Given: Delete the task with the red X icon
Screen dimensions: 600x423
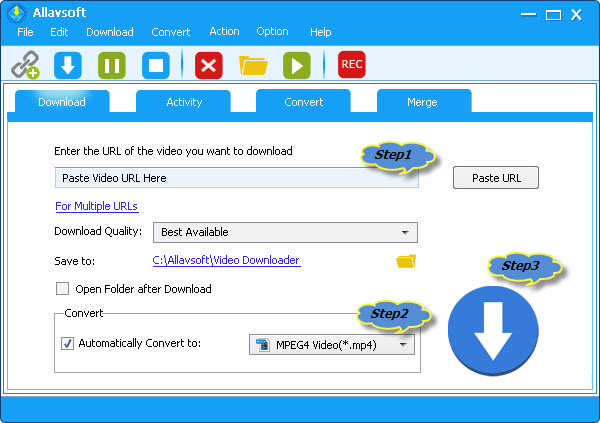Looking at the screenshot, I should [209, 65].
